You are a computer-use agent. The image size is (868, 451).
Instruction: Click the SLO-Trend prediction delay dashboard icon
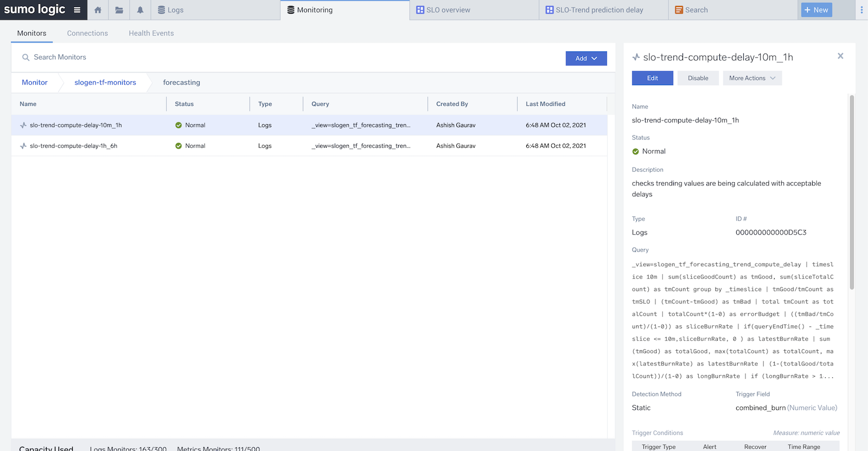pyautogui.click(x=550, y=10)
